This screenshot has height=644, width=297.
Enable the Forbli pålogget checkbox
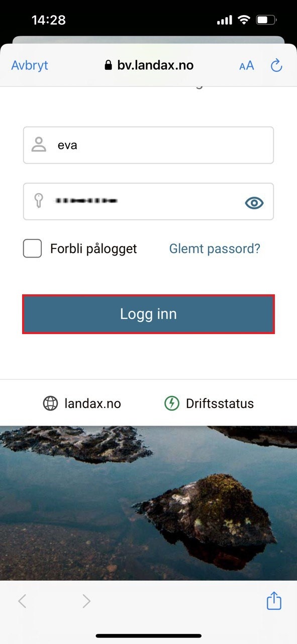[x=32, y=249]
